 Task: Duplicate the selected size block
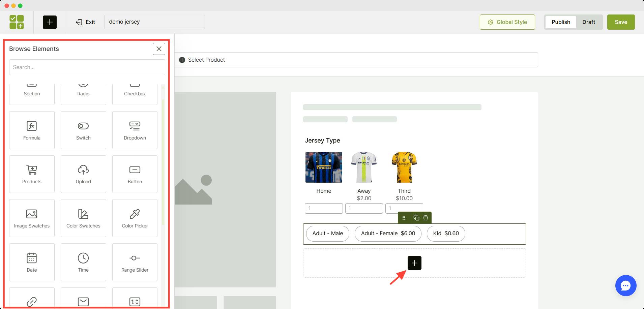click(416, 218)
